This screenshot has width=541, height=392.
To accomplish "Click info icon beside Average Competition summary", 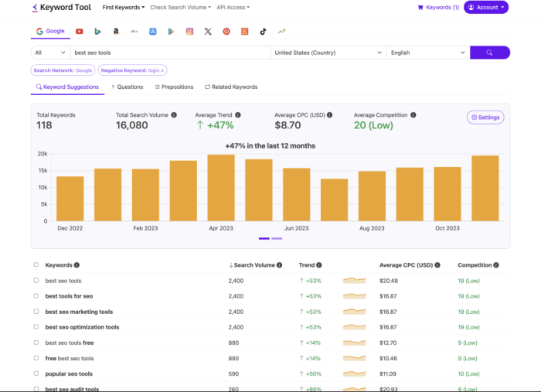I will tap(413, 115).
